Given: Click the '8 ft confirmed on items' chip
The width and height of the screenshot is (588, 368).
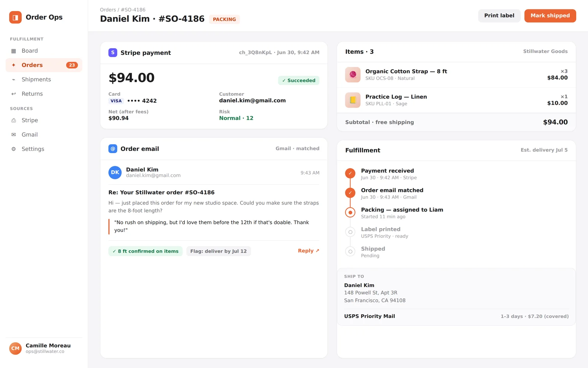Looking at the screenshot, I should (146, 251).
